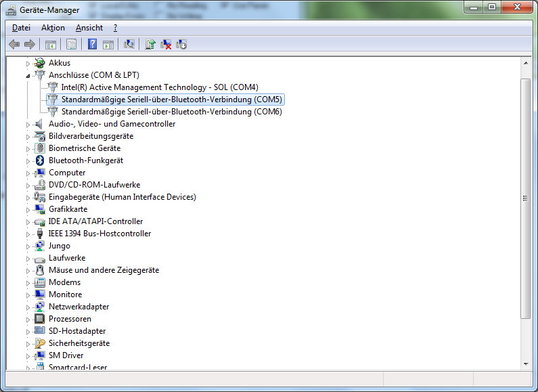Open the ? help menu

click(x=115, y=28)
